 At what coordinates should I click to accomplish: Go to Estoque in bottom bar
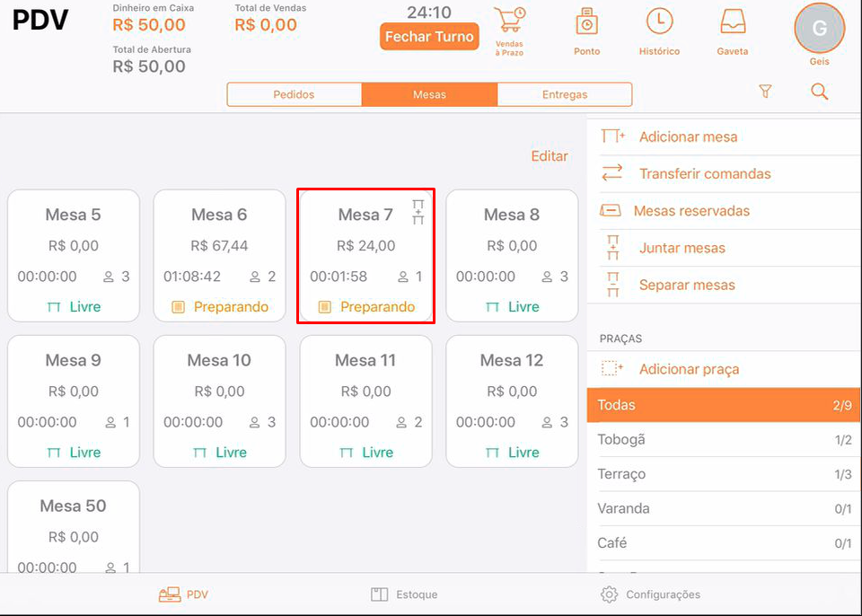(405, 594)
